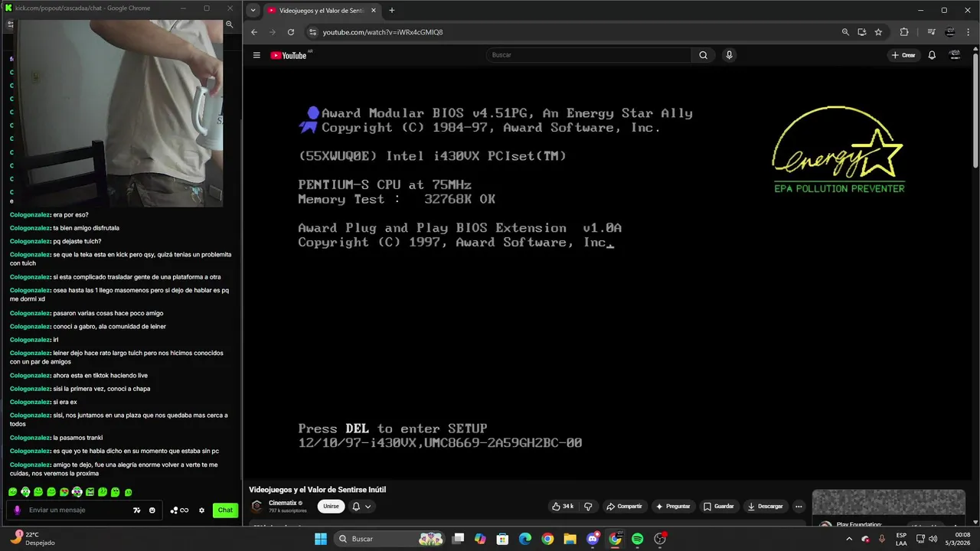Reload the YouTube page
The width and height of the screenshot is (980, 551).
(x=291, y=32)
